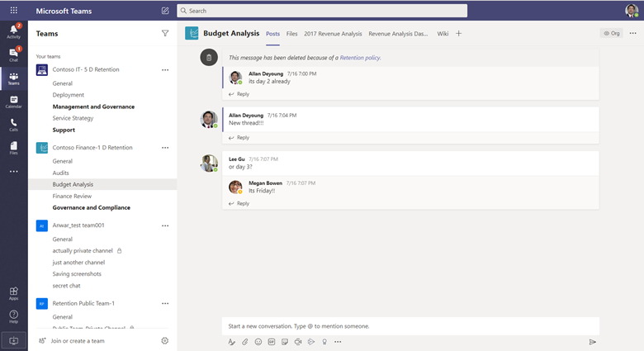Open the Chat icon in sidebar

pos(13,55)
